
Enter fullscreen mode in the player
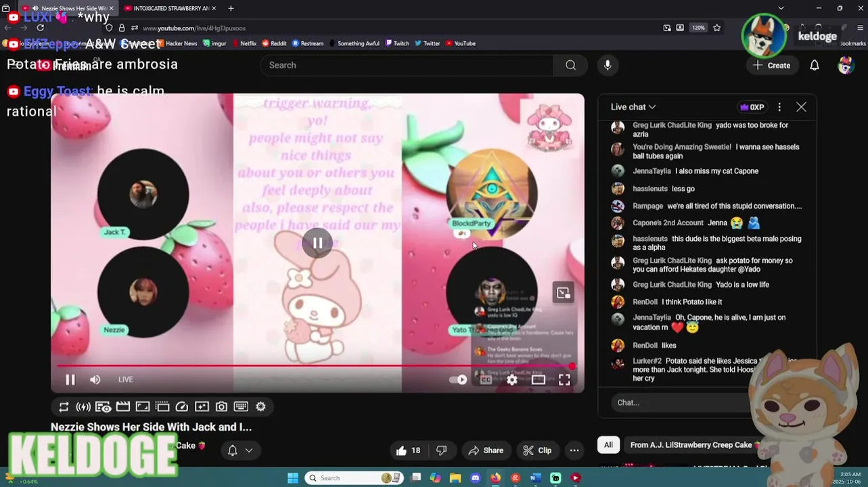pos(564,379)
